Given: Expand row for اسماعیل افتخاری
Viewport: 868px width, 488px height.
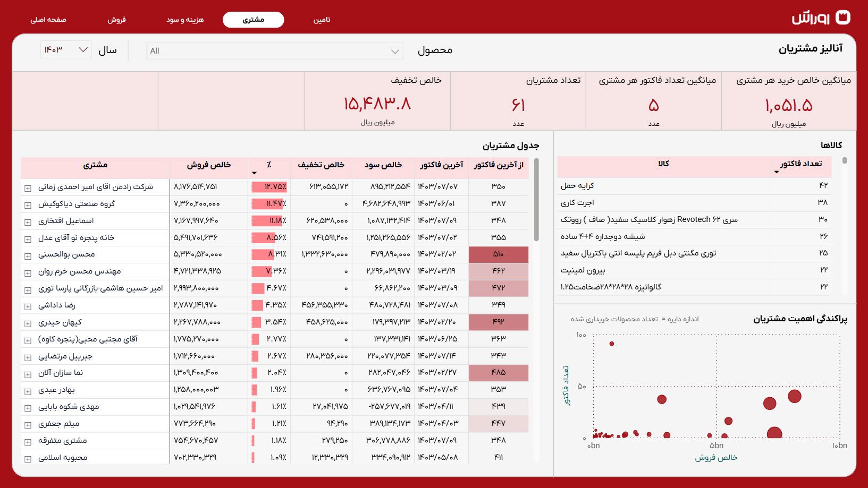Looking at the screenshot, I should [28, 222].
